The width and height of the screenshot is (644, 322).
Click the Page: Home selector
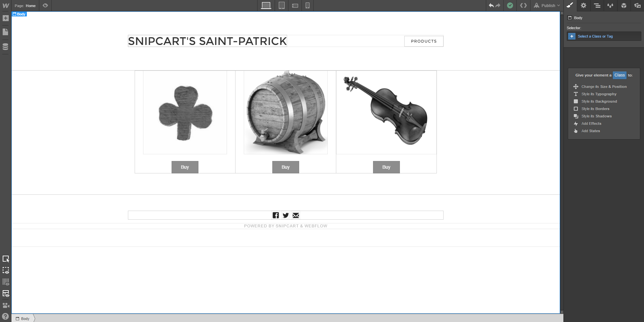[25, 6]
